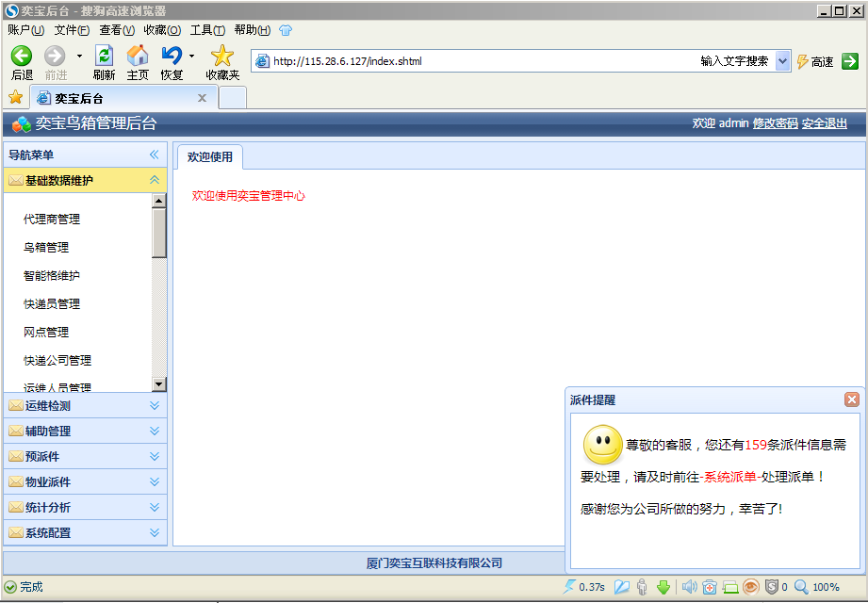Expand the 运维检测 section

[155, 405]
